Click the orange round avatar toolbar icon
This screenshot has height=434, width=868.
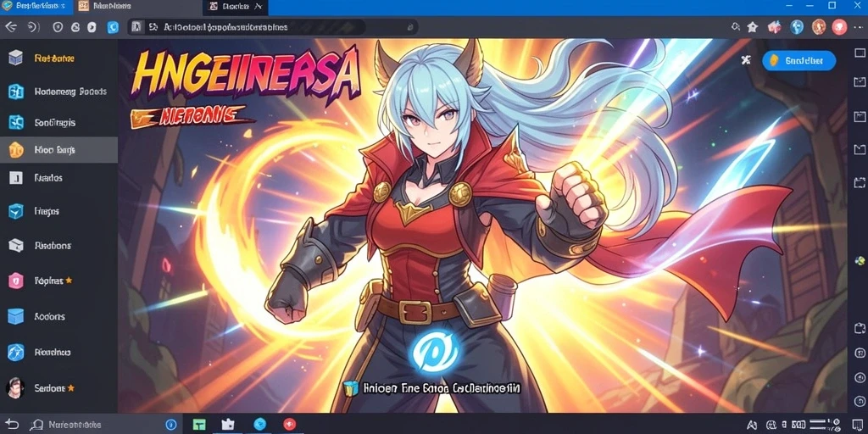click(x=819, y=26)
